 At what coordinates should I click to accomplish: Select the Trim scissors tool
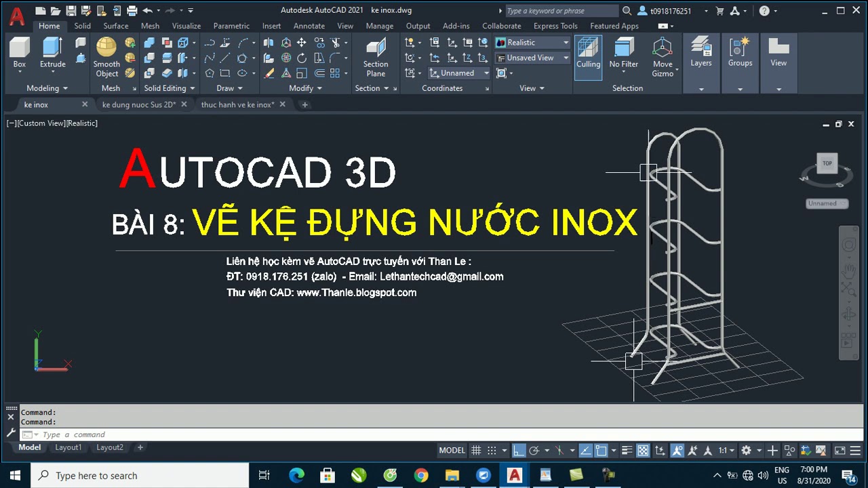336,42
